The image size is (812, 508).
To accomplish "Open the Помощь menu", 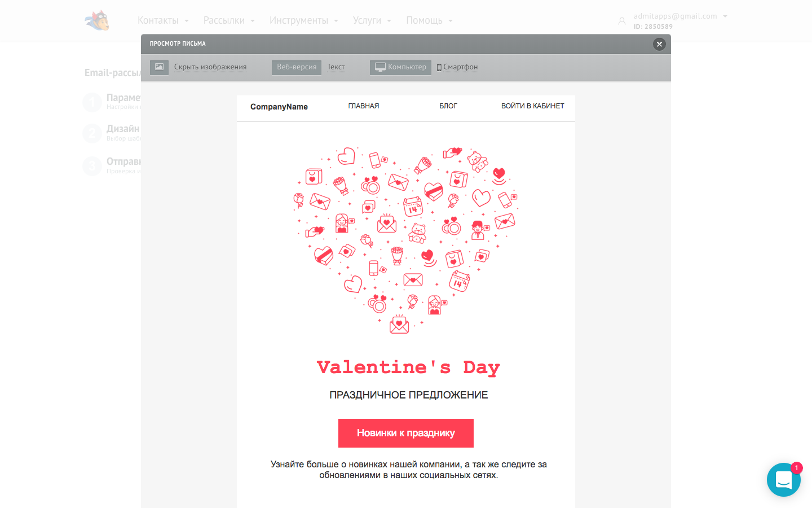I will click(x=429, y=21).
